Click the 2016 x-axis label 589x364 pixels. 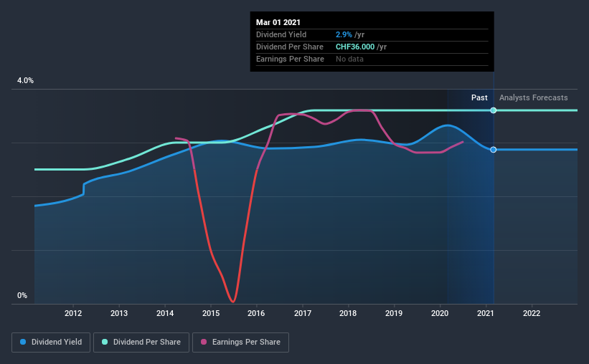(x=256, y=313)
